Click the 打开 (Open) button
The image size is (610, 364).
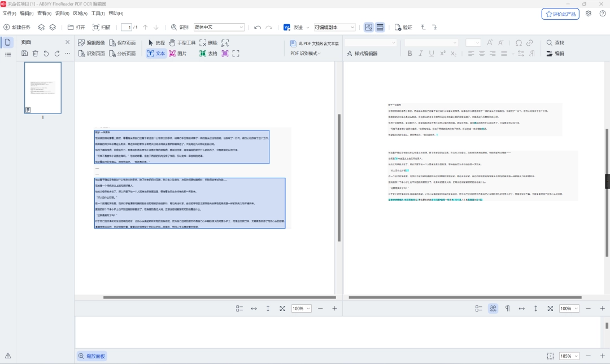[x=76, y=27]
